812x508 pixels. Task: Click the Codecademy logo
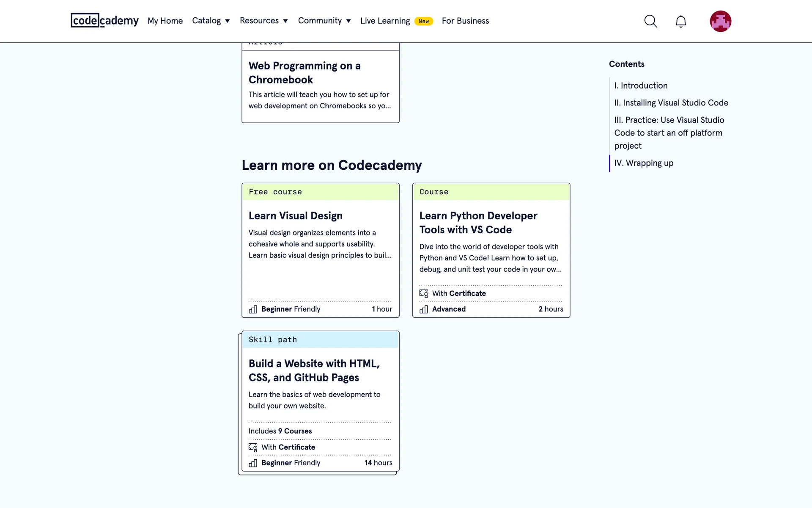click(x=104, y=21)
